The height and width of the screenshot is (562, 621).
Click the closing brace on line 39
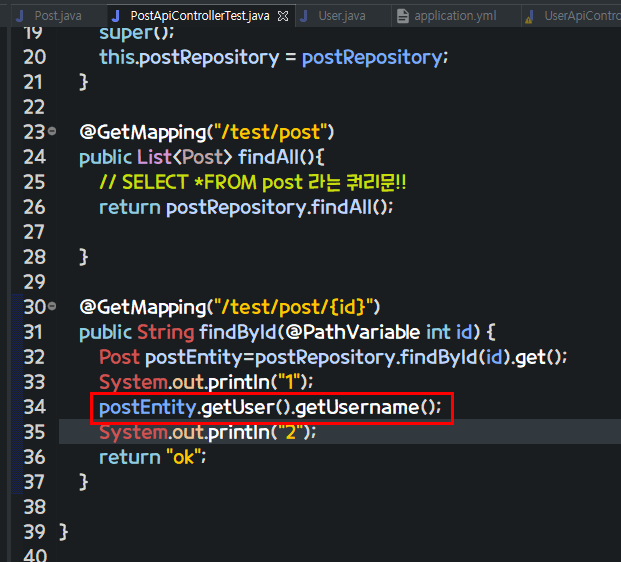[64, 532]
